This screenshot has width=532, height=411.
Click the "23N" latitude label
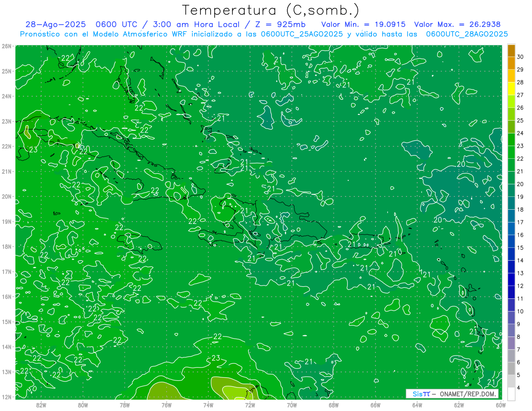pos(7,121)
